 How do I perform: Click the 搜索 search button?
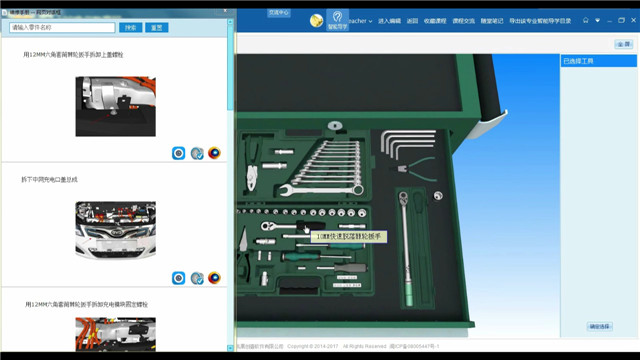[x=131, y=27]
